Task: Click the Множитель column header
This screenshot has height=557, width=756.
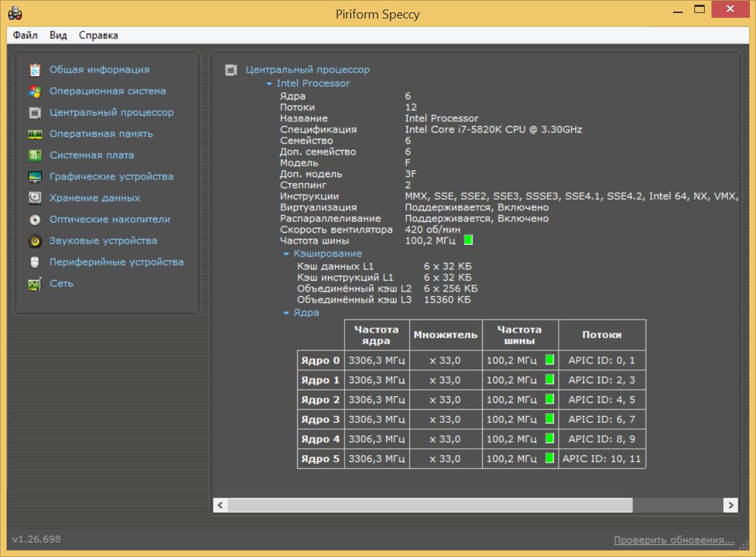Action: pyautogui.click(x=446, y=335)
